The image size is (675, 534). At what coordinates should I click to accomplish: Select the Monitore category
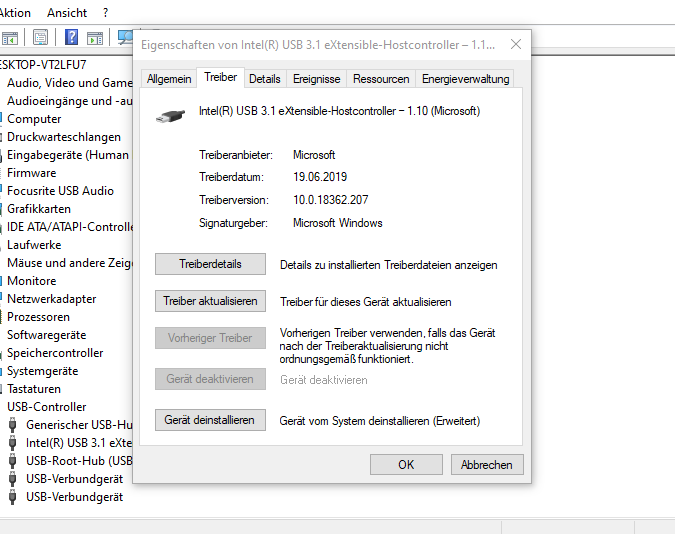31,281
